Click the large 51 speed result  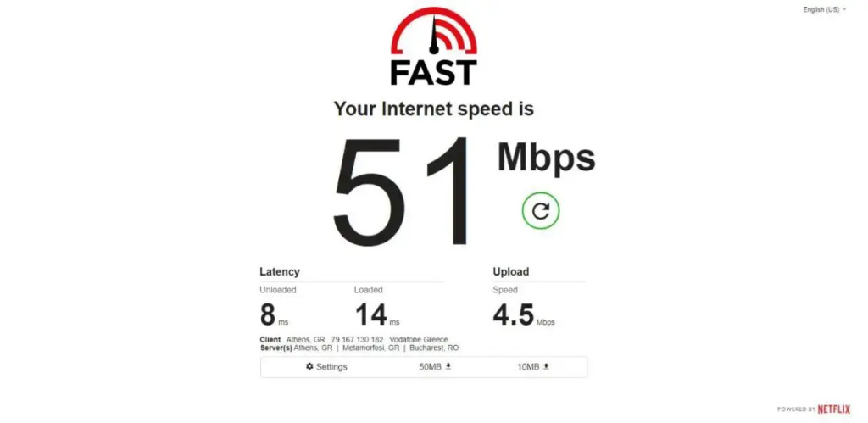point(401,191)
